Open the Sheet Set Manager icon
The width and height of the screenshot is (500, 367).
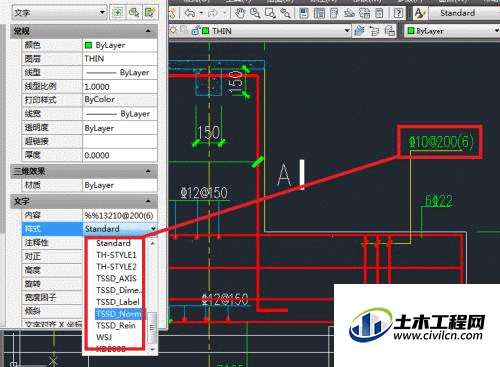click(x=349, y=13)
